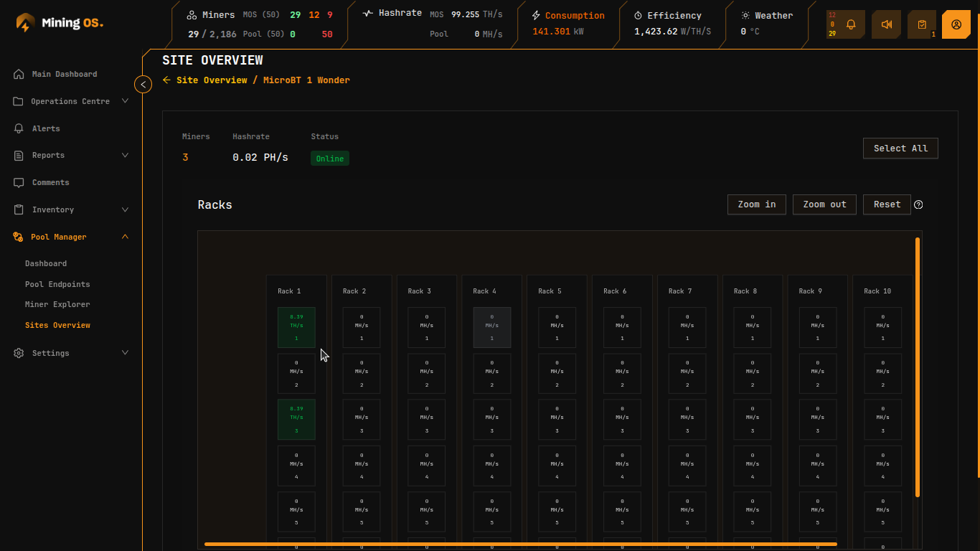
Task: Select miner 3 in Rack 1
Action: (x=296, y=419)
